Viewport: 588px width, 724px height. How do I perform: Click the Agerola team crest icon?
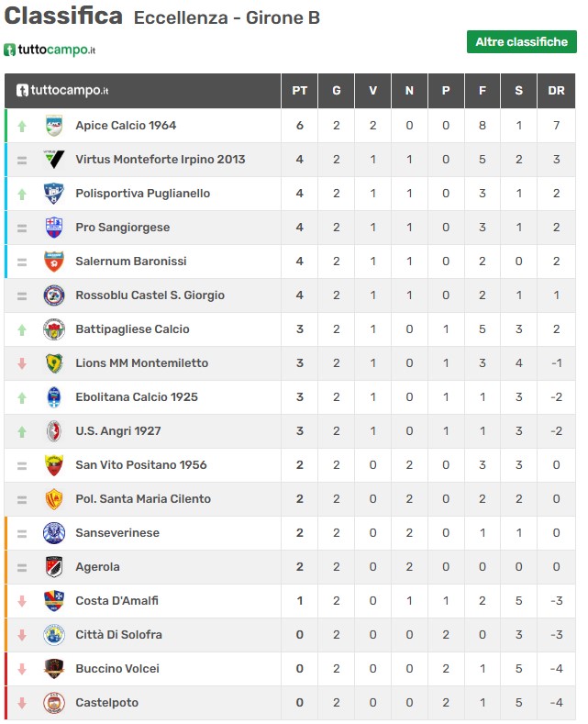pyautogui.click(x=54, y=566)
